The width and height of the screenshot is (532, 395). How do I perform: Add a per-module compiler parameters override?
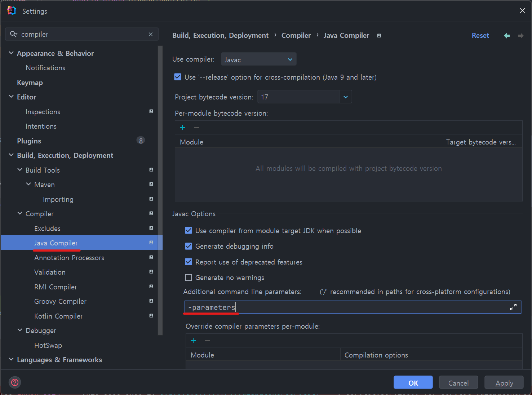point(193,341)
